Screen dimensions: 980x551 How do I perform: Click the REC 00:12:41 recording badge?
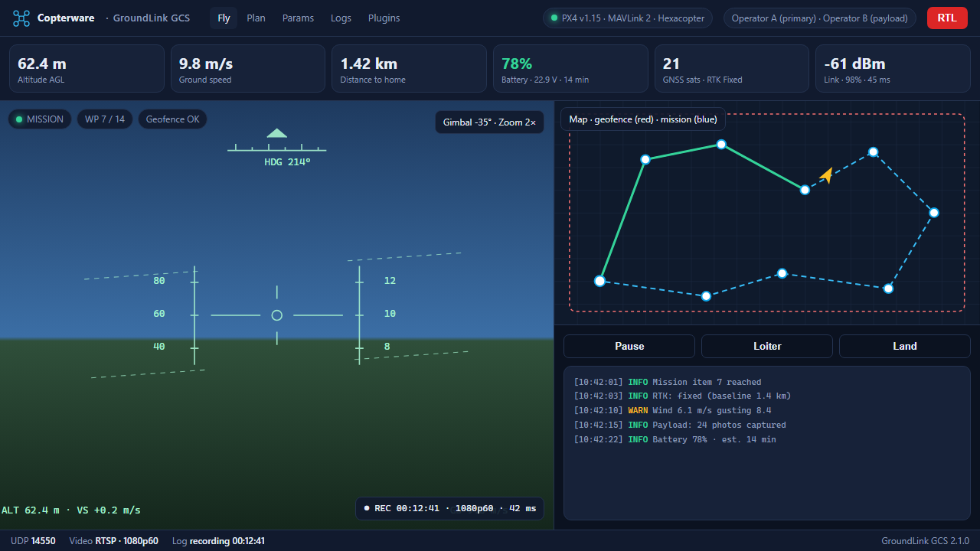449,508
